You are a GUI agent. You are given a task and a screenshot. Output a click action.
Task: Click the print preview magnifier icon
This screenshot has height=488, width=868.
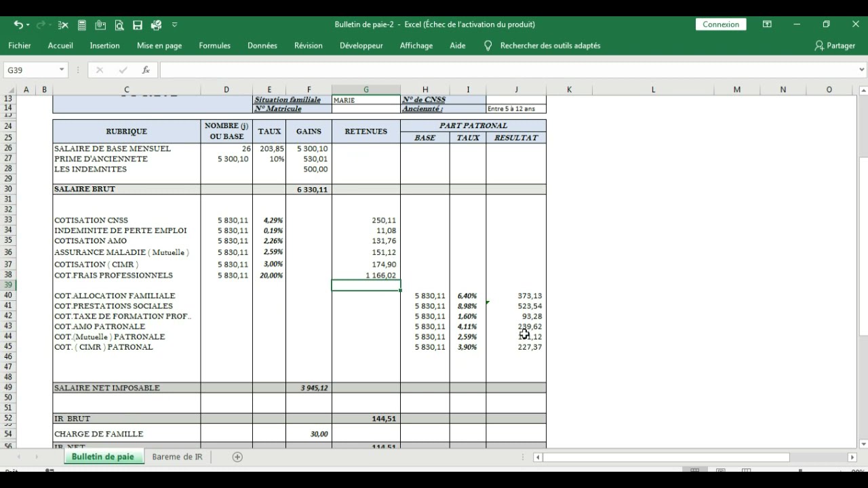click(x=119, y=25)
